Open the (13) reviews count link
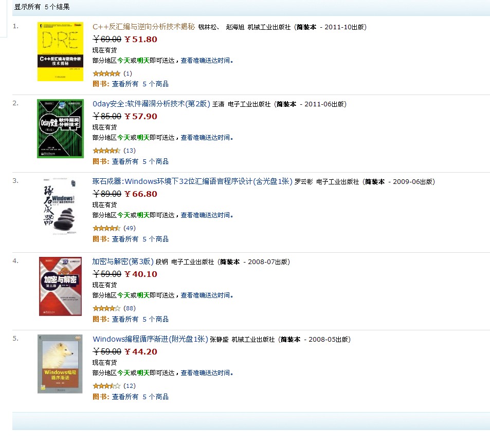 [x=130, y=151]
